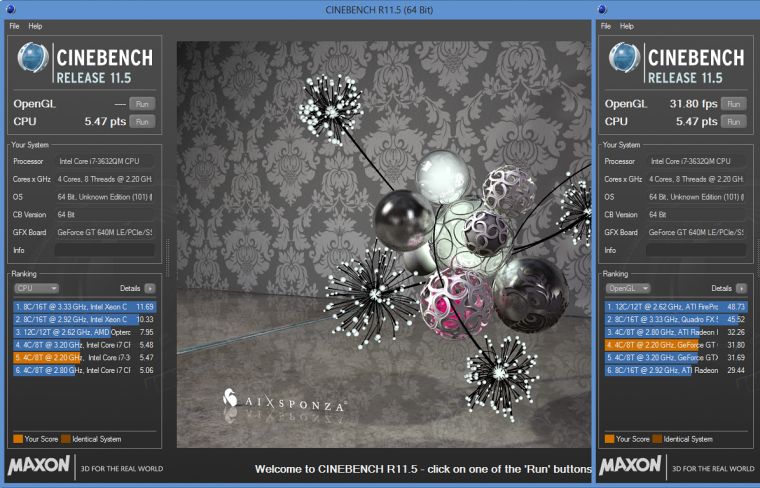Click Cores x GHz field in left window
Image resolution: width=760 pixels, height=488 pixels.
105,179
